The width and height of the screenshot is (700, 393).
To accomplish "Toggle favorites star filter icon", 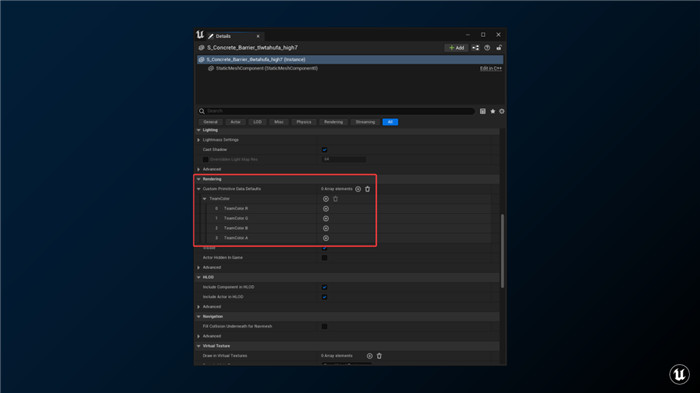I will click(493, 111).
